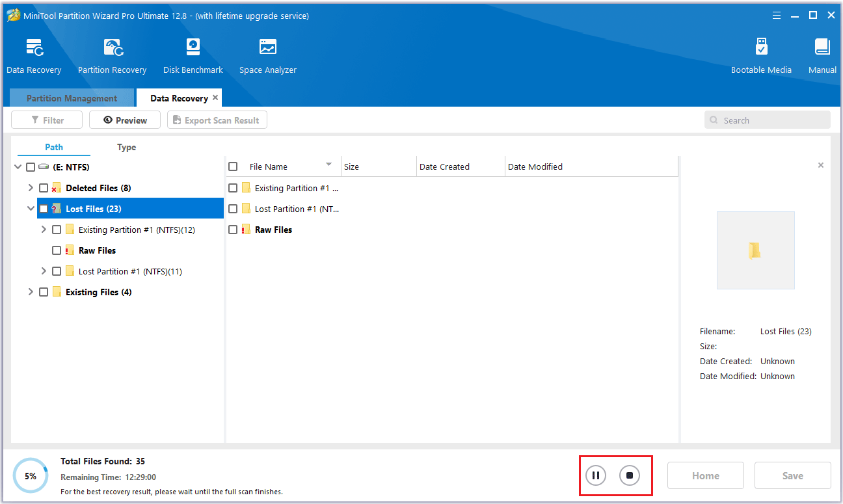Click the Save button

[792, 475]
